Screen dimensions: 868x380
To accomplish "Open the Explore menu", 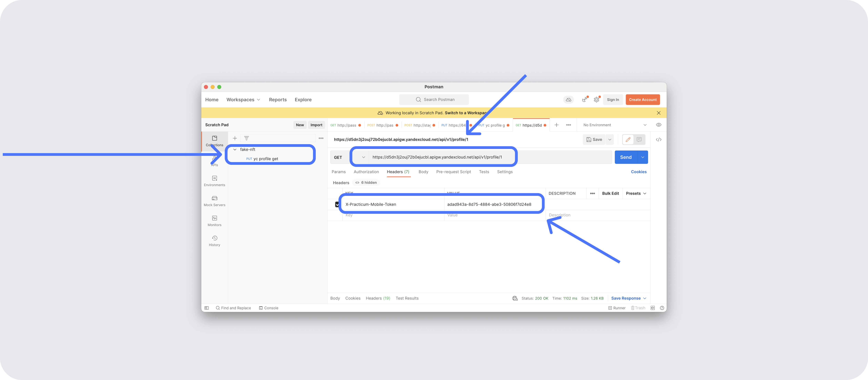I will (303, 100).
